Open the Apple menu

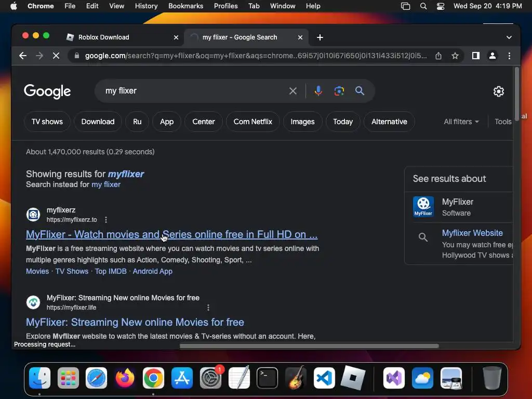point(14,6)
